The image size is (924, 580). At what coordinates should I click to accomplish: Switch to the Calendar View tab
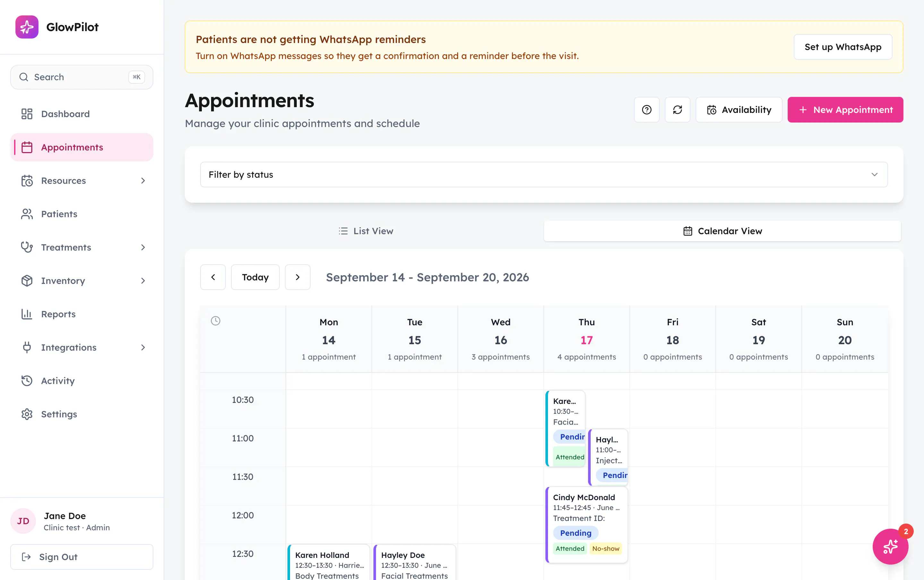pos(722,231)
